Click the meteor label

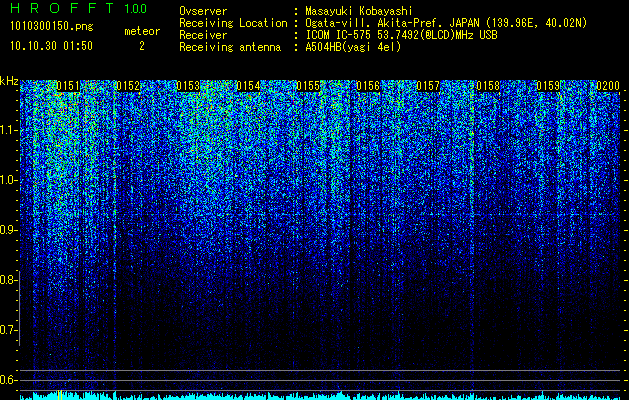click(x=142, y=31)
